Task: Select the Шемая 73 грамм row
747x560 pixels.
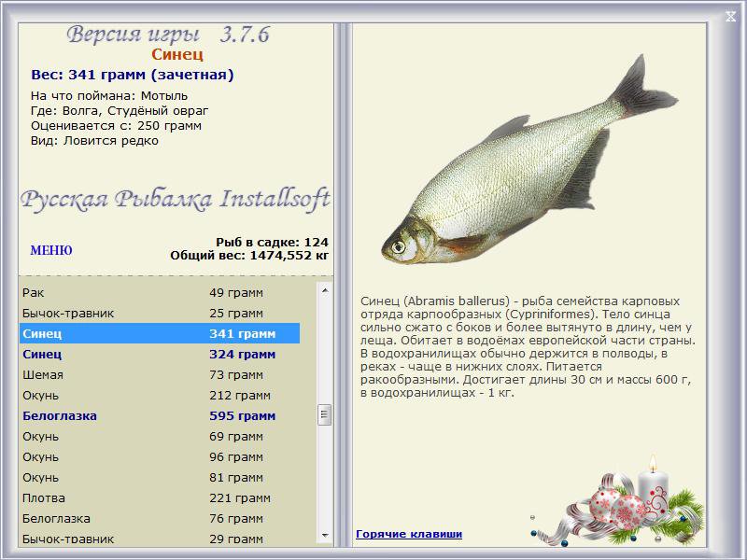Action: tap(160, 374)
